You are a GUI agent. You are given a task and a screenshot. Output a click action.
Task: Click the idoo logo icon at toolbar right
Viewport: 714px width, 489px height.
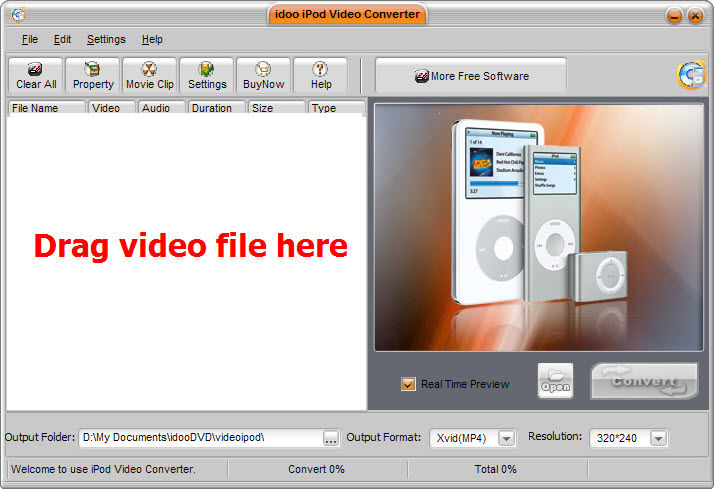[691, 75]
